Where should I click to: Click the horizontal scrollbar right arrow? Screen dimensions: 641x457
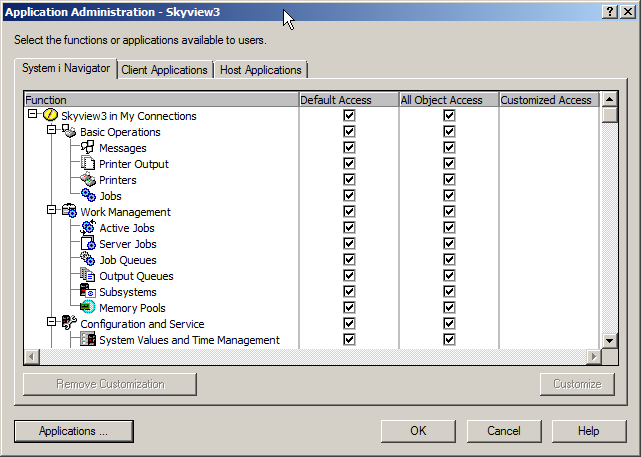coord(594,357)
